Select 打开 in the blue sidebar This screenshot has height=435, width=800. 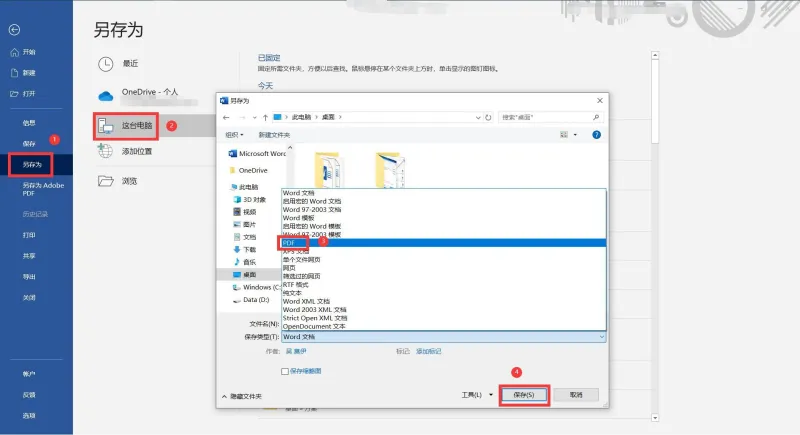(x=23, y=94)
